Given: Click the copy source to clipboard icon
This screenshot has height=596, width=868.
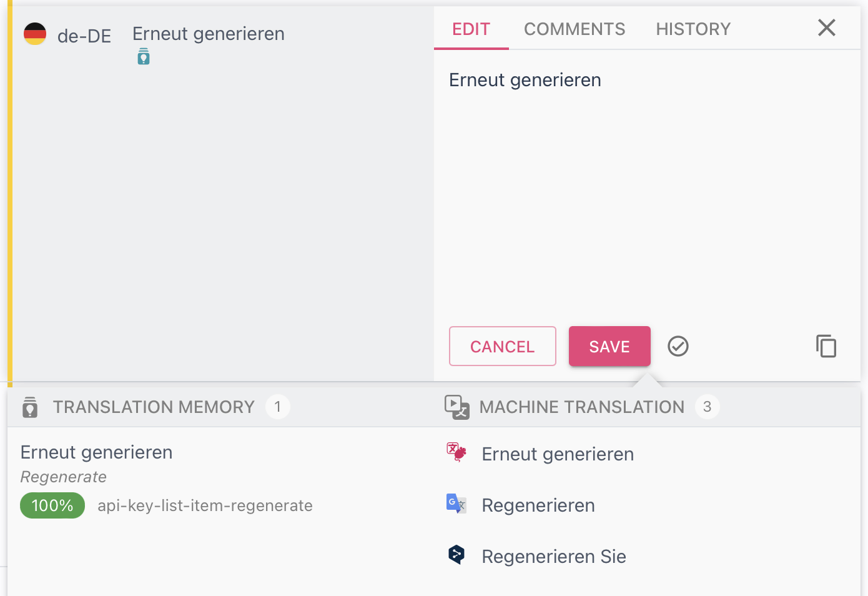Looking at the screenshot, I should click(x=826, y=346).
